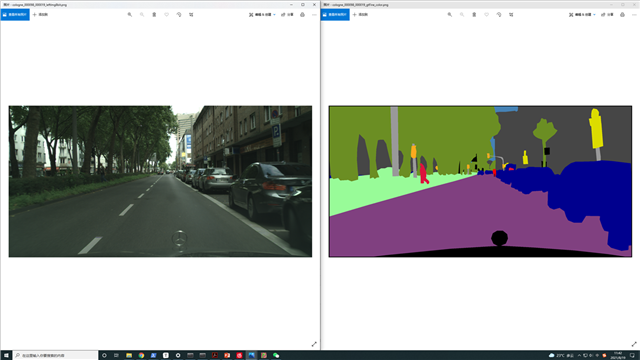This screenshot has height=360, width=640.
Task: Open notification center on the taskbar
Action: point(632,356)
